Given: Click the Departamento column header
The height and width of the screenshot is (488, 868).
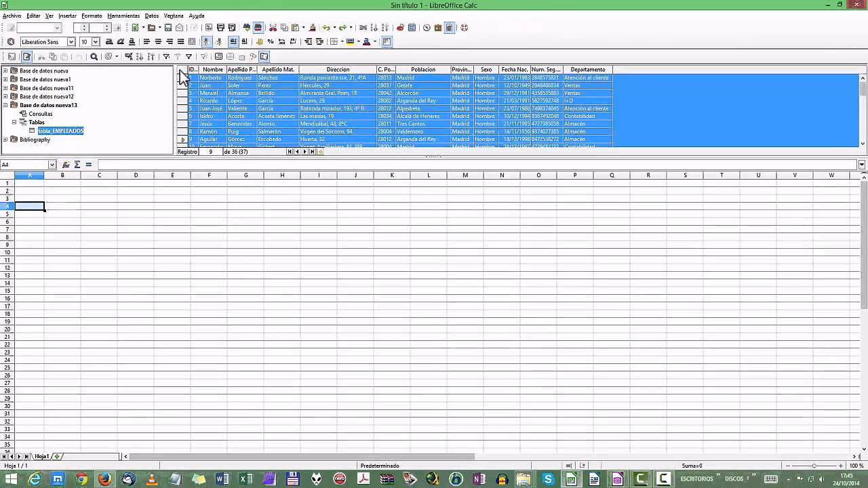Looking at the screenshot, I should pyautogui.click(x=588, y=70).
